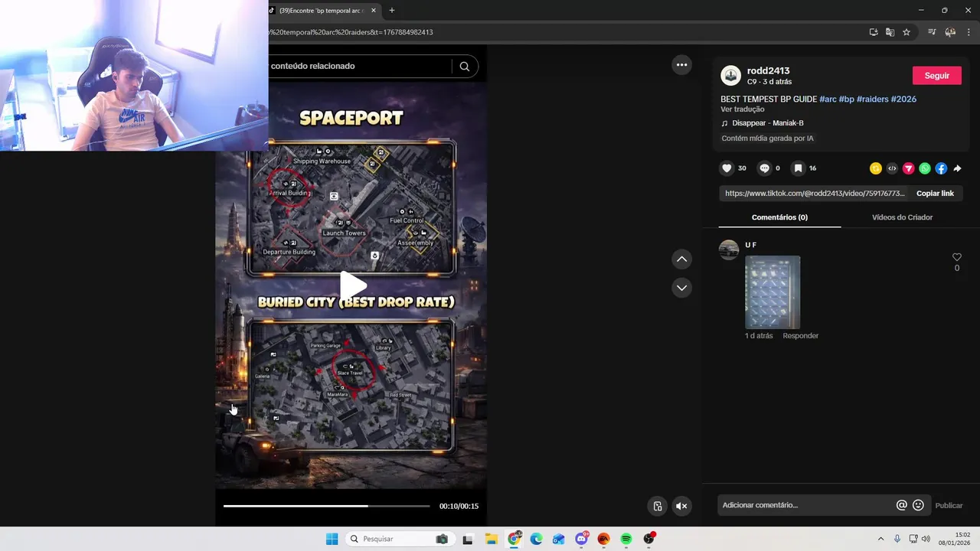Open the #2026 hashtag

click(903, 99)
